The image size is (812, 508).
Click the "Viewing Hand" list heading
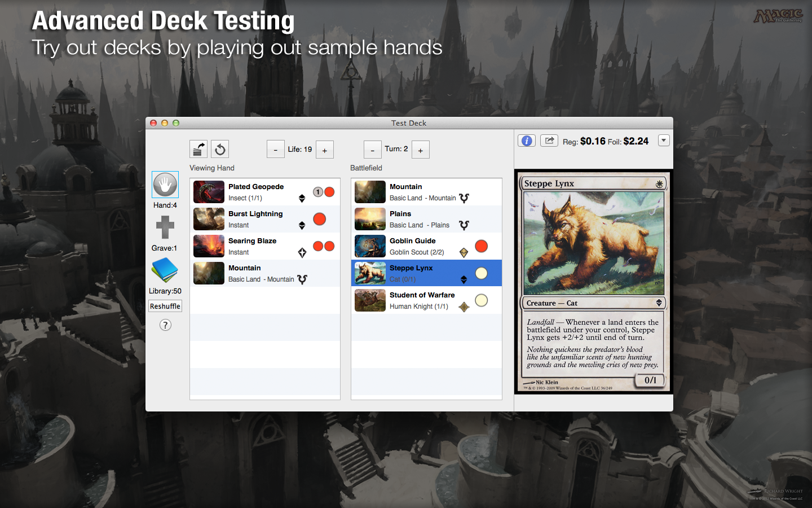pyautogui.click(x=212, y=168)
